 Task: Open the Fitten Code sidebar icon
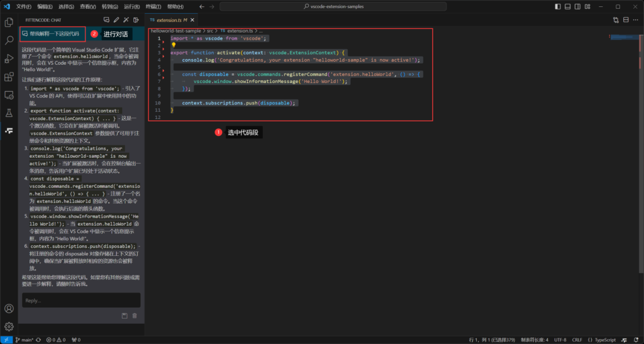pos(9,131)
